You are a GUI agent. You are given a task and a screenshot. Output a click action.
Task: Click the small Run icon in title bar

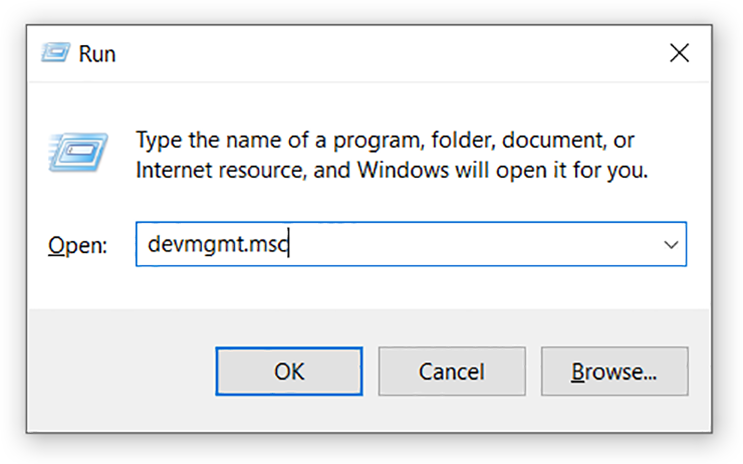point(55,53)
